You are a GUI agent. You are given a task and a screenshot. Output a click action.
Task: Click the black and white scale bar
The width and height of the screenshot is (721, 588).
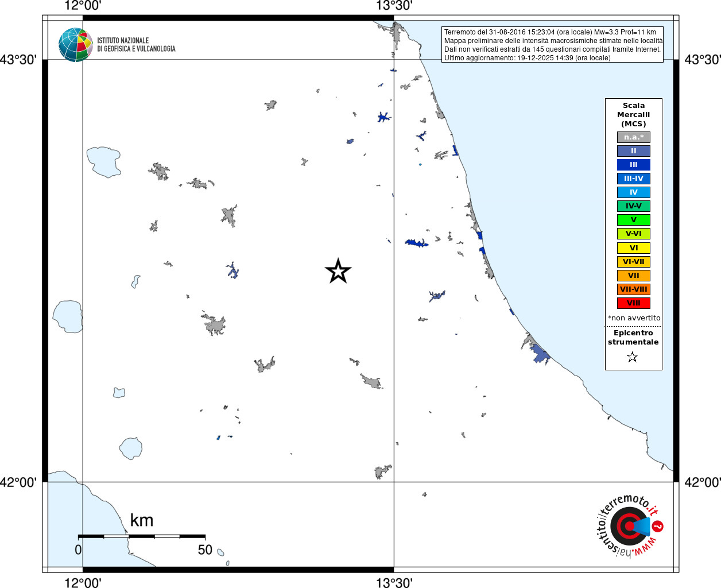[141, 536]
